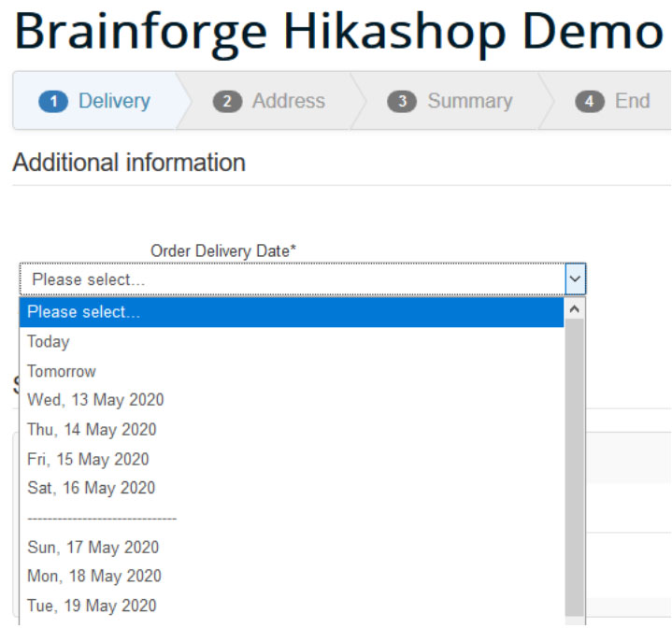Pick 'Tue, 19 May 2020' option
The height and width of the screenshot is (628, 672).
pos(292,606)
